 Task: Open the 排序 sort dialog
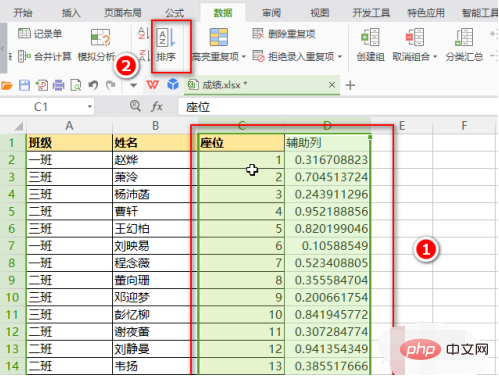(x=166, y=46)
